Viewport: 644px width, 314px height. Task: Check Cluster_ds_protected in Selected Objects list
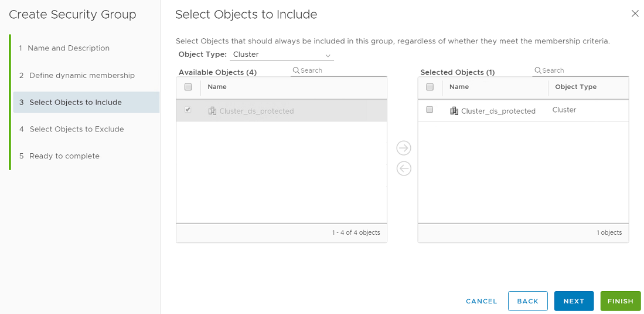(x=430, y=110)
